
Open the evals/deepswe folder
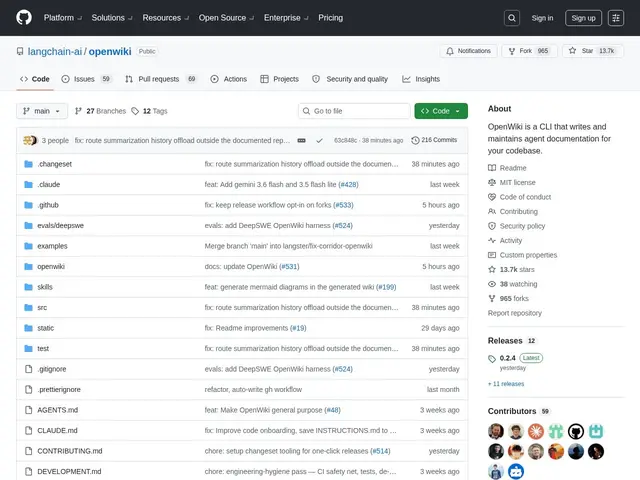(60, 225)
